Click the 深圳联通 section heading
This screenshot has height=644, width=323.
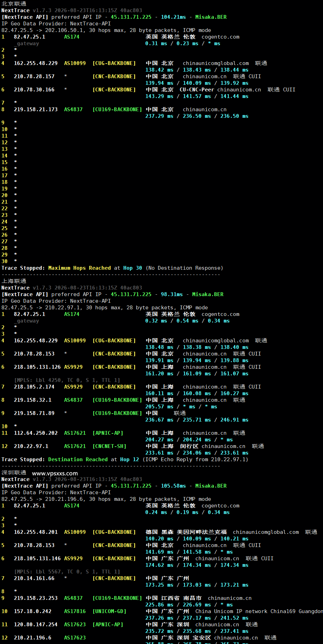(x=14, y=473)
